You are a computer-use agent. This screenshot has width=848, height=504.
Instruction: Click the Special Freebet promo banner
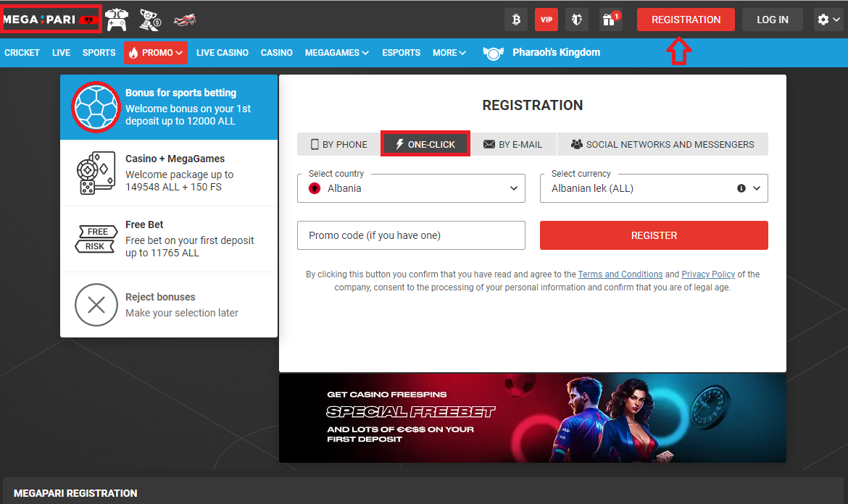pyautogui.click(x=533, y=418)
